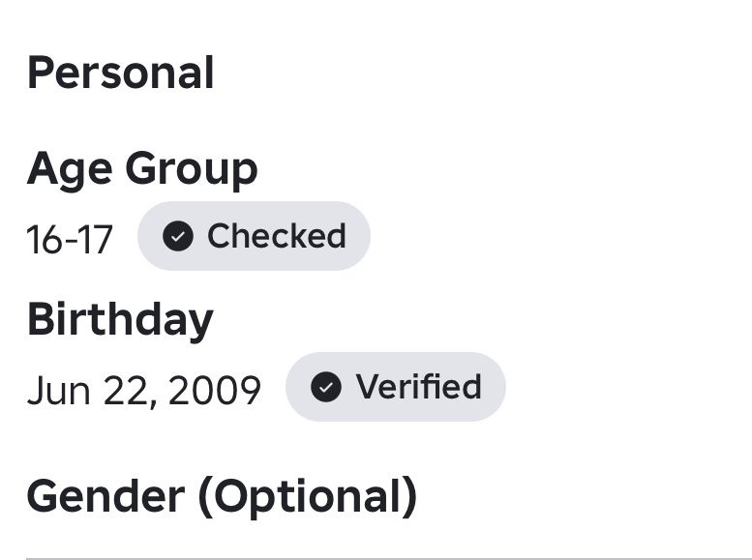752x560 pixels.
Task: Click the "(Optional)" text beside Gender
Action: (308, 495)
